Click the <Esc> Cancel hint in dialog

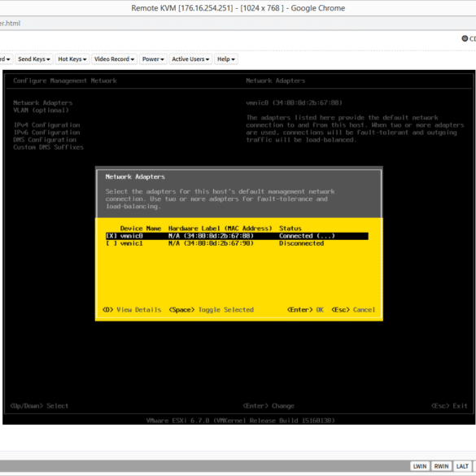pos(353,310)
